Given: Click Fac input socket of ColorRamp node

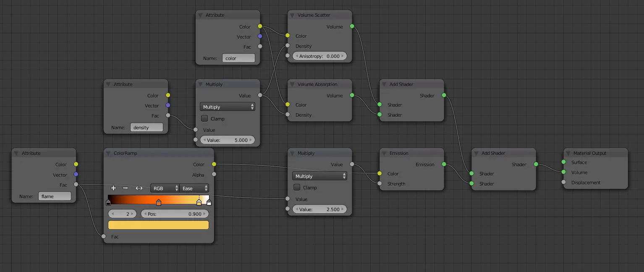Looking at the screenshot, I should [104, 237].
